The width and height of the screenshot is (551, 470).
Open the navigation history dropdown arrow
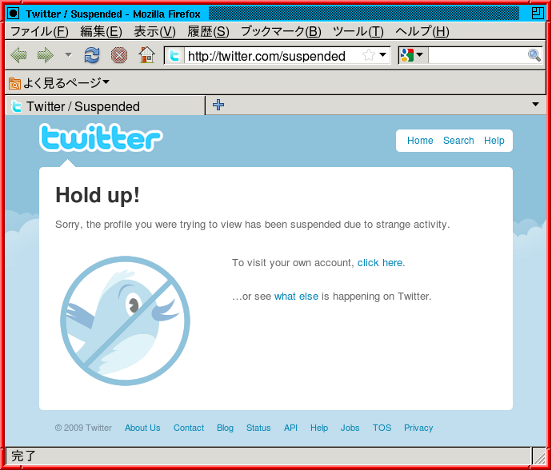click(x=69, y=55)
